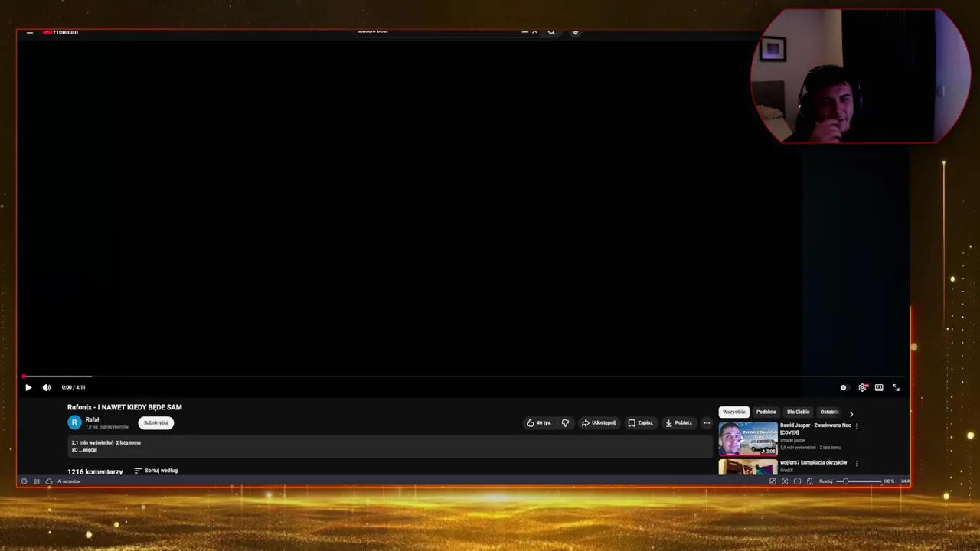This screenshot has height=551, width=980.
Task: Enter fullscreen with the player icon
Action: coord(896,387)
